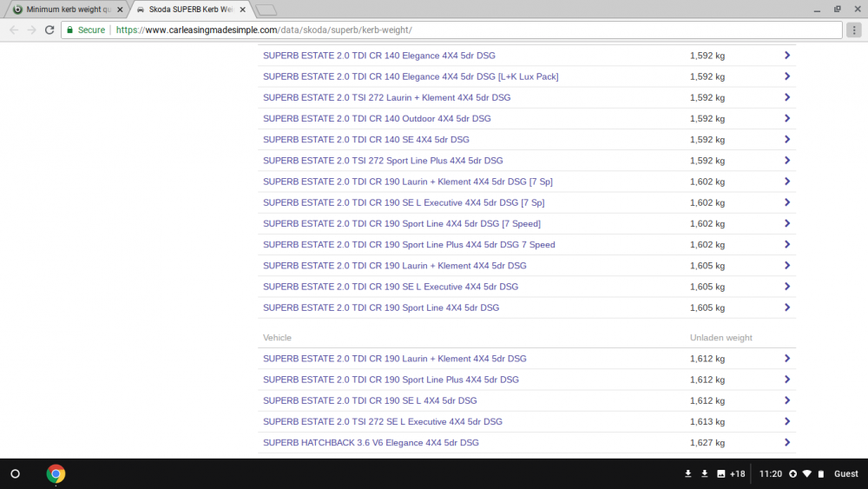This screenshot has height=489, width=868.
Task: Click the address bar URL
Action: [264, 30]
